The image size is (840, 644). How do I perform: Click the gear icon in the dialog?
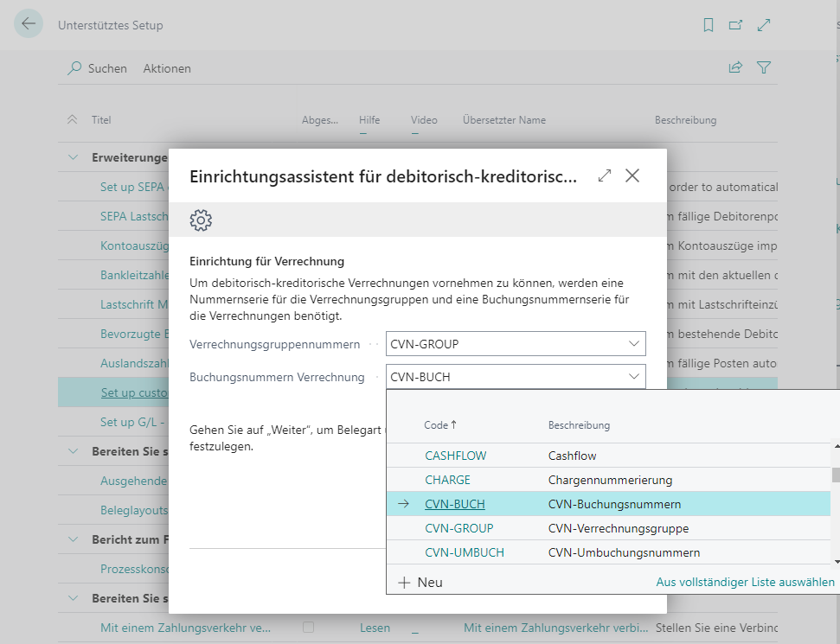pyautogui.click(x=201, y=220)
